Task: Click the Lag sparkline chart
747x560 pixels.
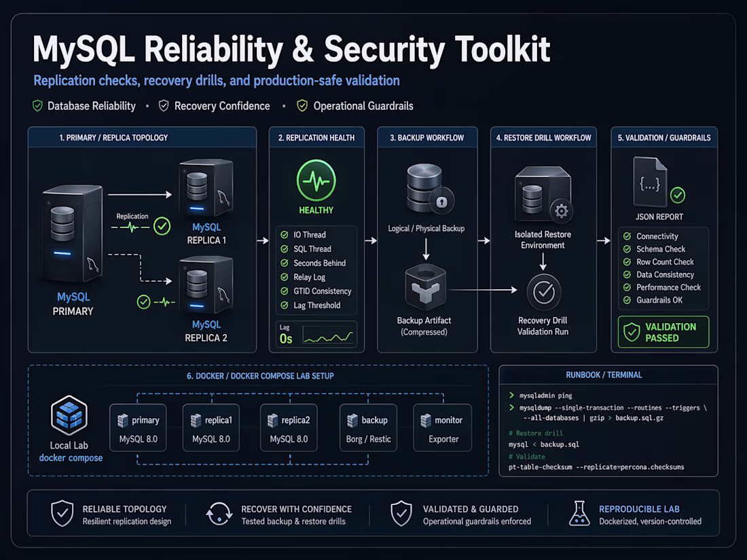Action: pos(328,336)
